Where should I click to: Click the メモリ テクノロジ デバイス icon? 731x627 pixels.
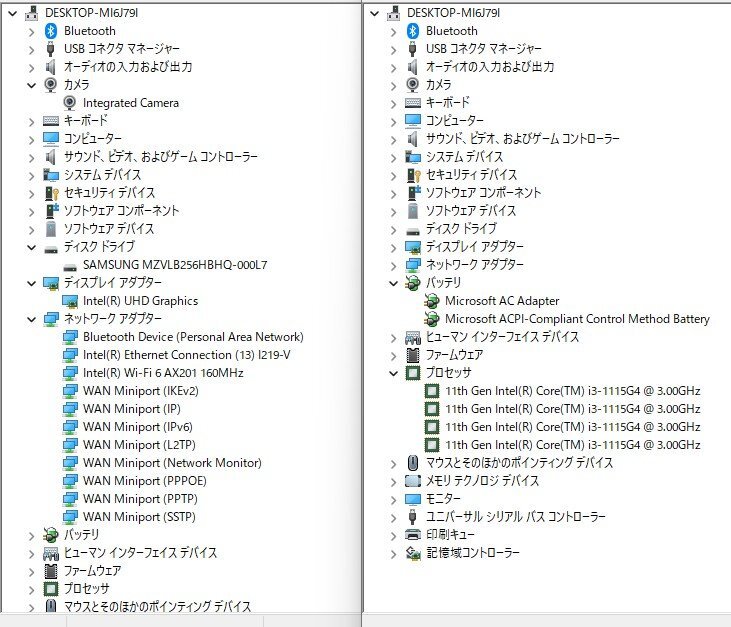413,481
